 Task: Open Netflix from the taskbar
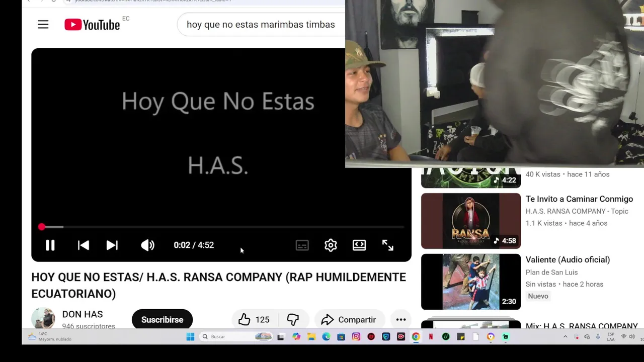coord(431,337)
